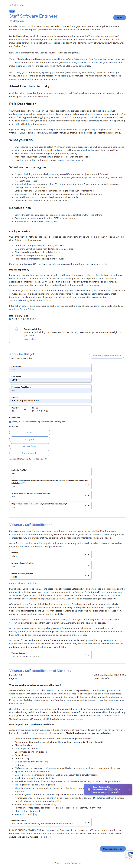Screen dimensions: 133x868
Task: Clear the race identification selection
Action: click(x=85, y=575)
